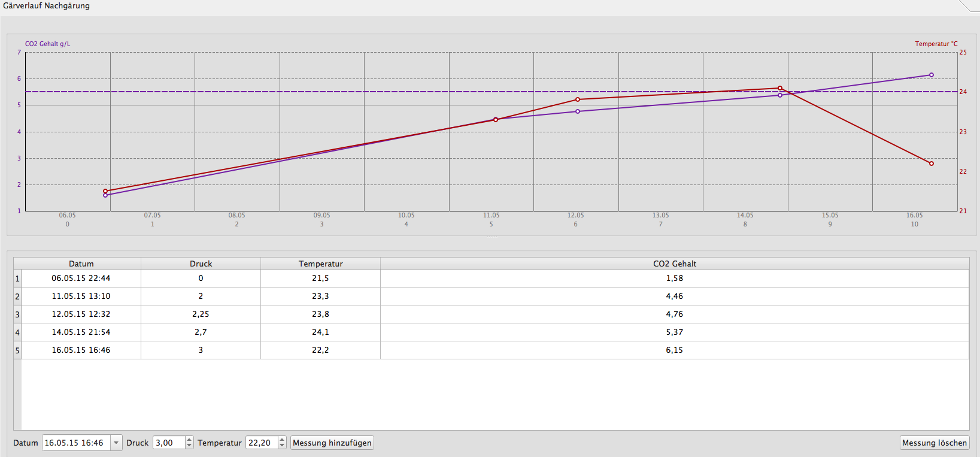The image size is (980, 457).
Task: Click into the Temperatur field showing 22,20
Action: [261, 443]
